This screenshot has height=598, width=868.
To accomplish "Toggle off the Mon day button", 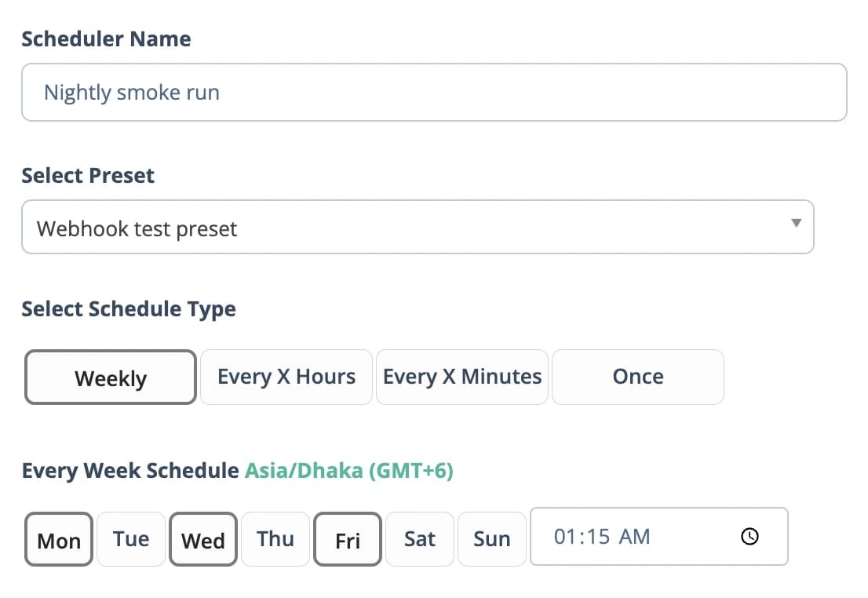I will 59,539.
